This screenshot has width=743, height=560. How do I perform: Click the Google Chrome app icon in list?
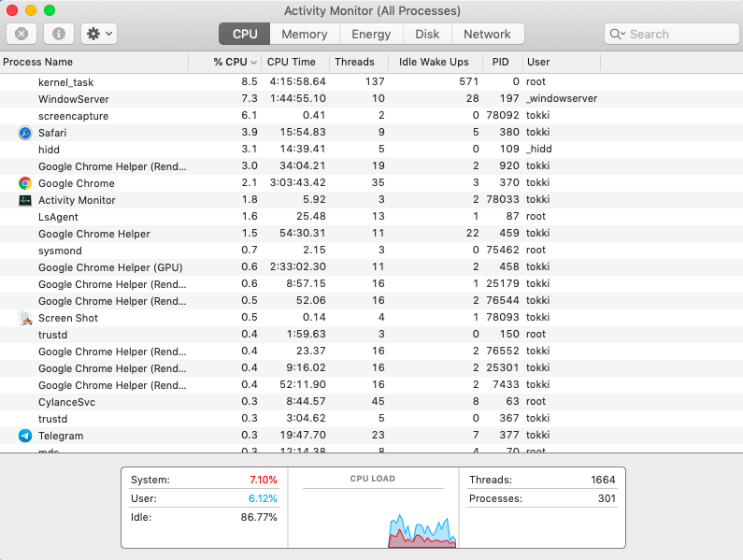tap(25, 183)
